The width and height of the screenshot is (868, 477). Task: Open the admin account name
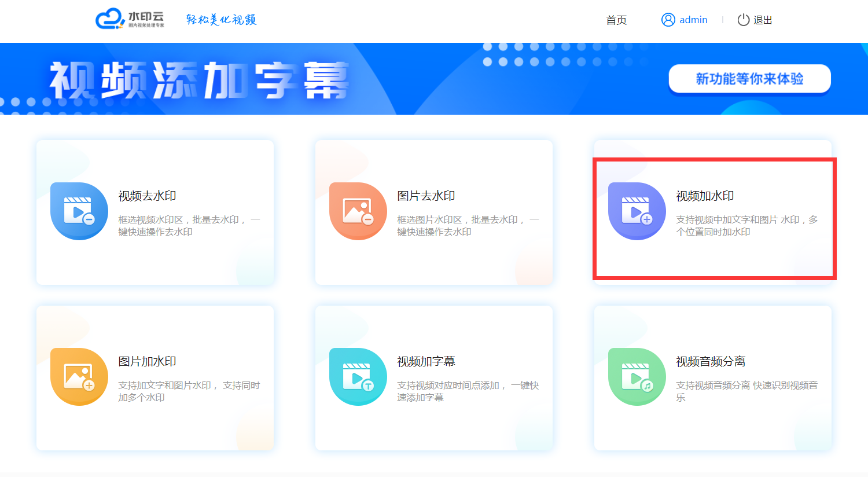pos(693,20)
